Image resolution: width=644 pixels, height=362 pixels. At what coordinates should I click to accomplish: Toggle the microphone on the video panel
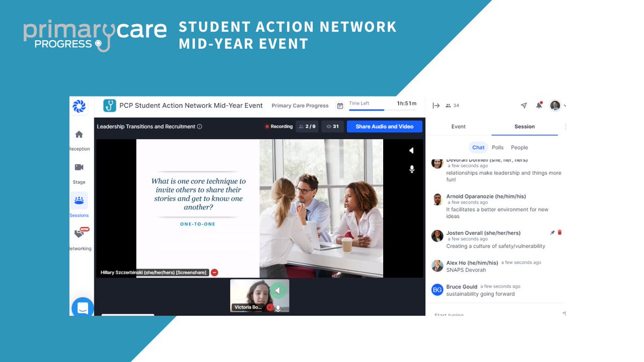coord(412,169)
